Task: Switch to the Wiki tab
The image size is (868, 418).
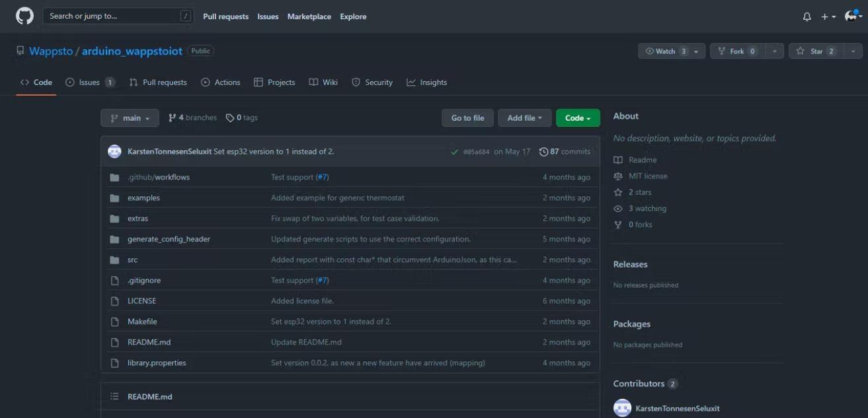Action: click(323, 83)
